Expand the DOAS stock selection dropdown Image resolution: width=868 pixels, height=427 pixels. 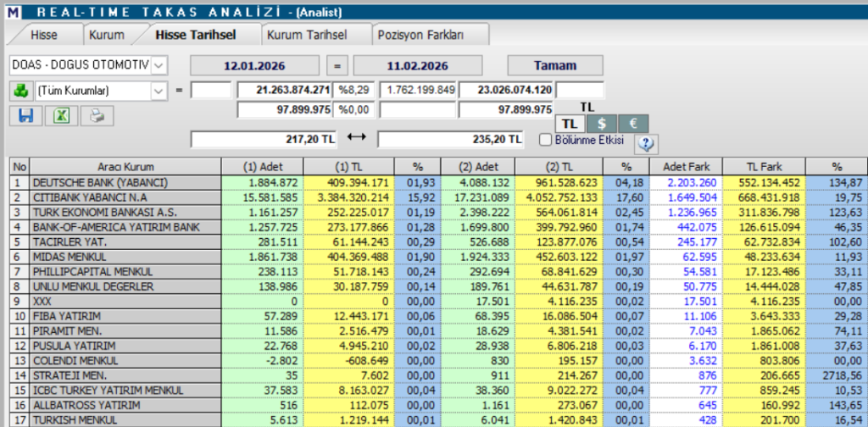pyautogui.click(x=159, y=66)
